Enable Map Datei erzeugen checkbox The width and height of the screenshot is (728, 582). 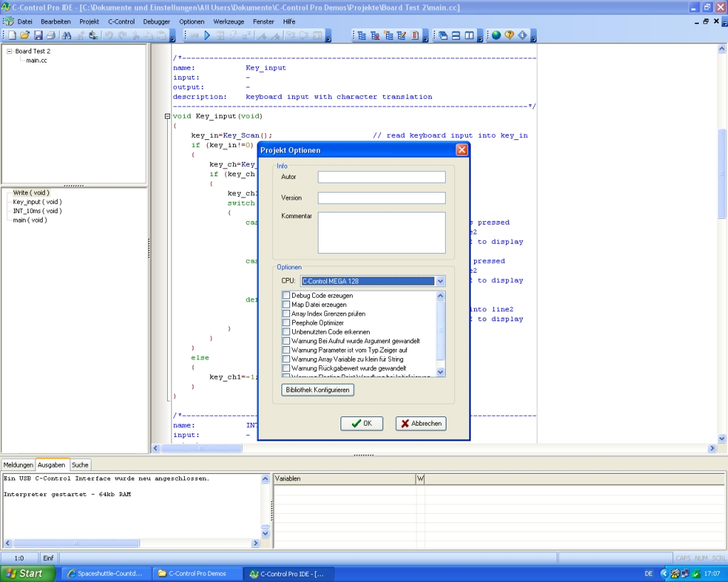[x=286, y=304]
